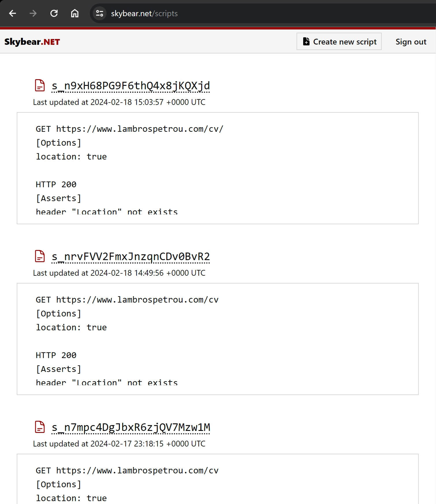Image resolution: width=436 pixels, height=504 pixels.
Task: Open the Skybear.NET logo homepage link
Action: pos(32,42)
